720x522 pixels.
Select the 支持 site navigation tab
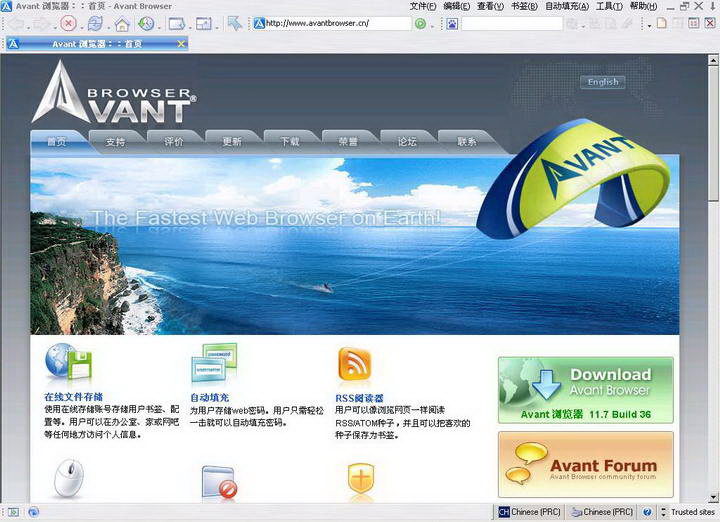tap(116, 141)
